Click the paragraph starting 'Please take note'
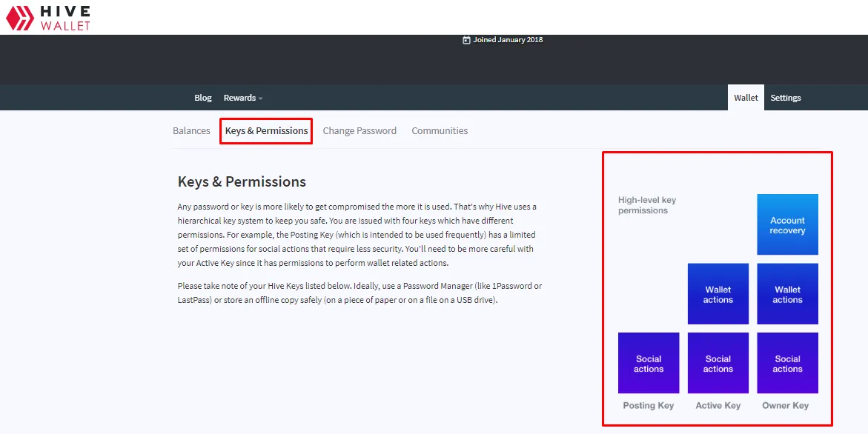This screenshot has height=434, width=868. coord(360,293)
